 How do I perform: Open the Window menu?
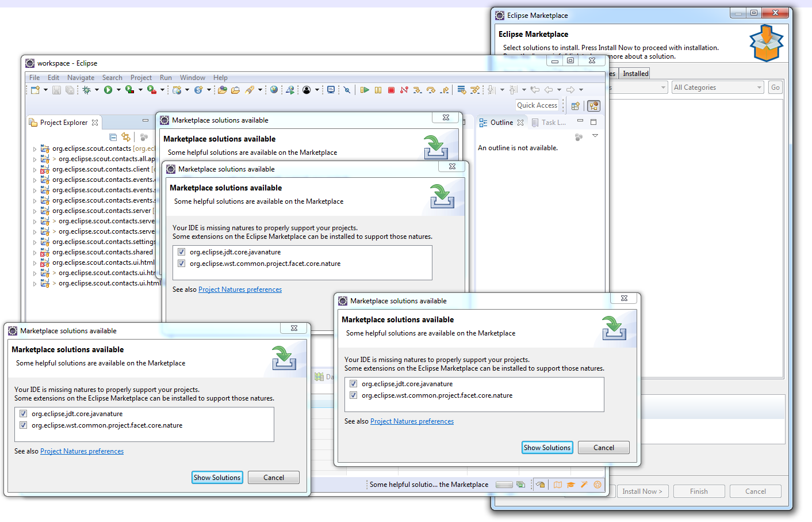pos(192,78)
